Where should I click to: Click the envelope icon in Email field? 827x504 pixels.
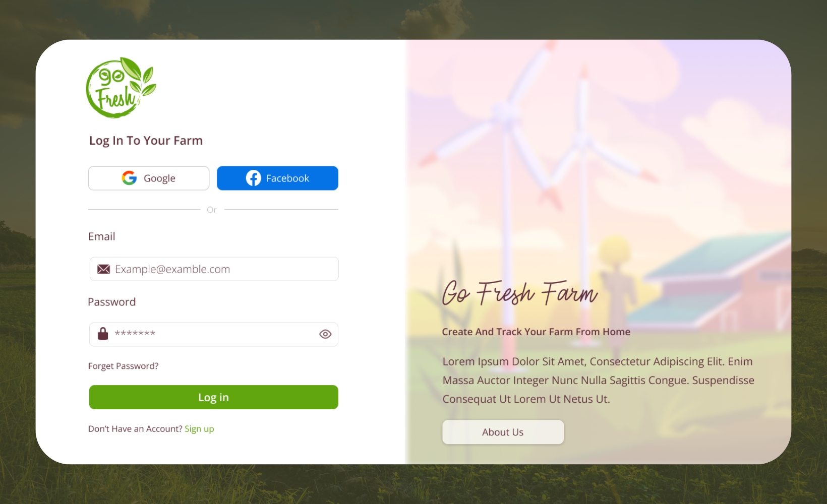(x=103, y=269)
